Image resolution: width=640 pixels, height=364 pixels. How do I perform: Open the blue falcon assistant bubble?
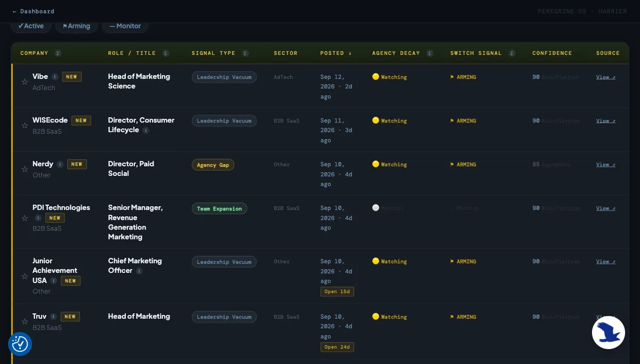tap(608, 332)
